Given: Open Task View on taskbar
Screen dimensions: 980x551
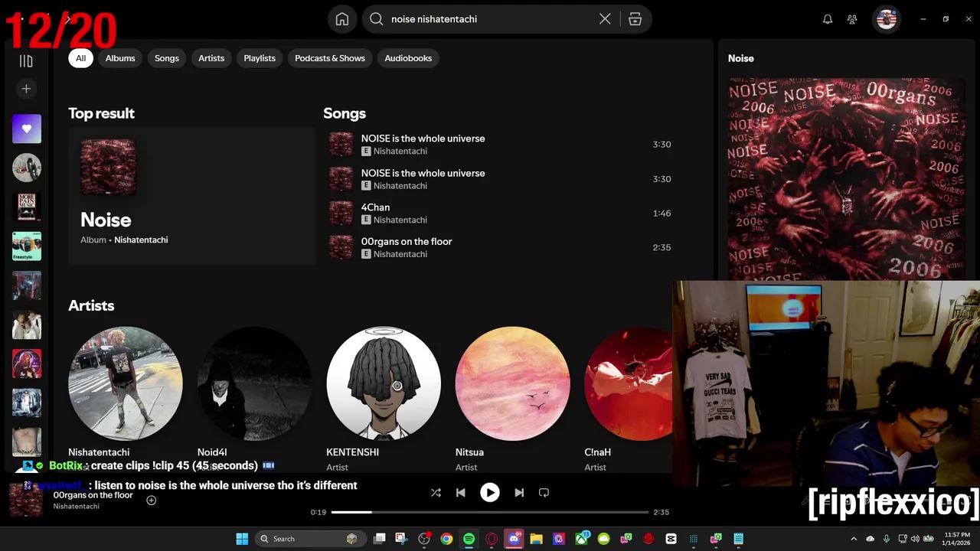Looking at the screenshot, I should click(379, 539).
